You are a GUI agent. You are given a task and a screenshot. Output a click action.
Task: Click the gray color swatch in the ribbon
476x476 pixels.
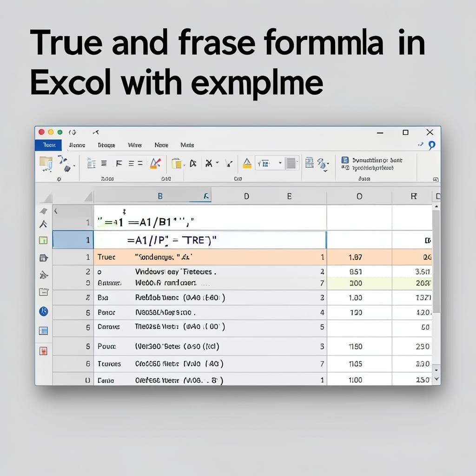tap(291, 163)
